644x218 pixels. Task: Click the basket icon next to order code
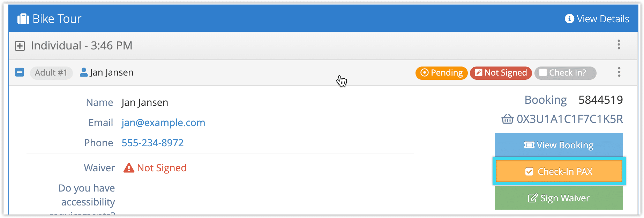pyautogui.click(x=507, y=119)
